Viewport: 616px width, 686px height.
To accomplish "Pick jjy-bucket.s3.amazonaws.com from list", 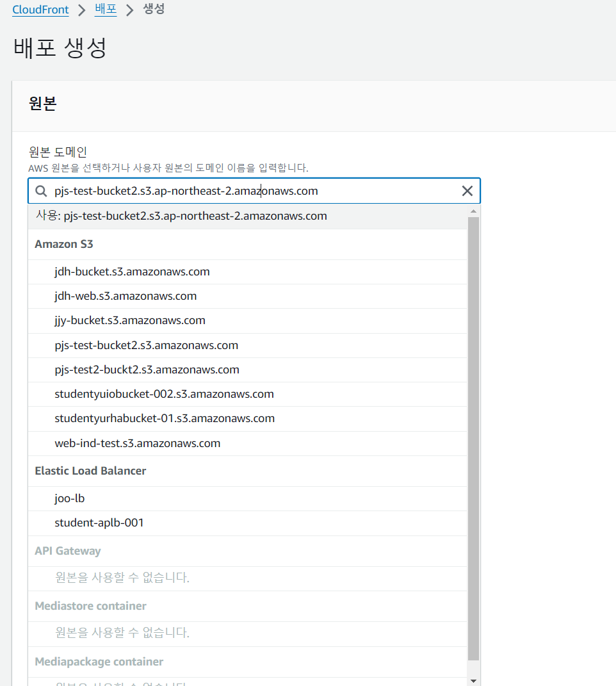I will point(248,321).
